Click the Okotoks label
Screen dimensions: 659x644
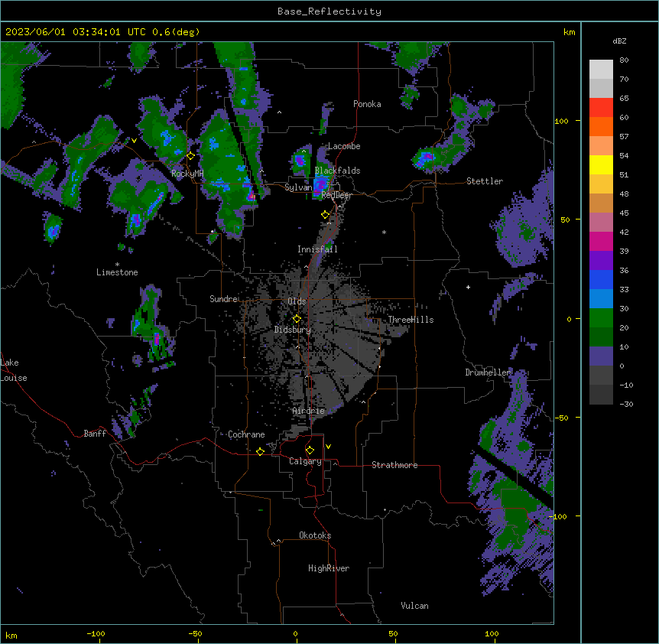point(315,535)
